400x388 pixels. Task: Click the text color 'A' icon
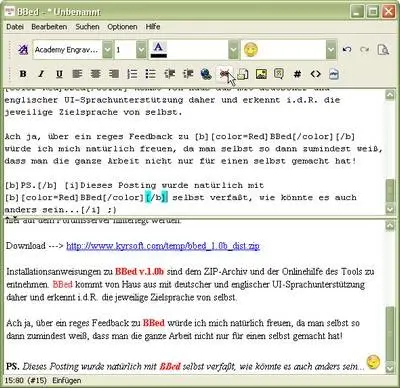pos(159,50)
